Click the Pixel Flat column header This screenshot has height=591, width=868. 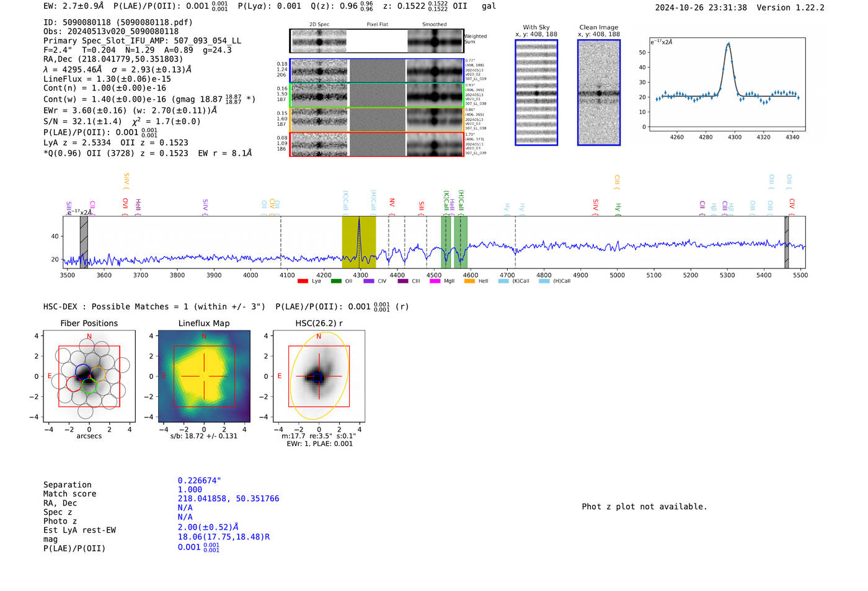pyautogui.click(x=377, y=24)
